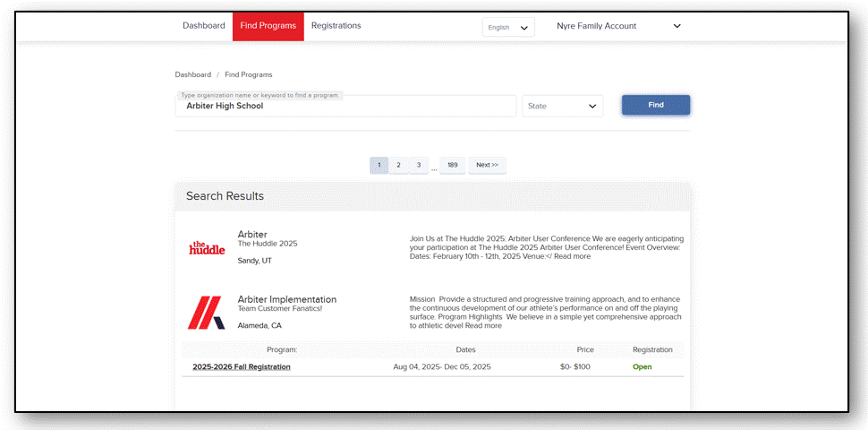
Task: Click The Huddle logo
Action: click(207, 247)
